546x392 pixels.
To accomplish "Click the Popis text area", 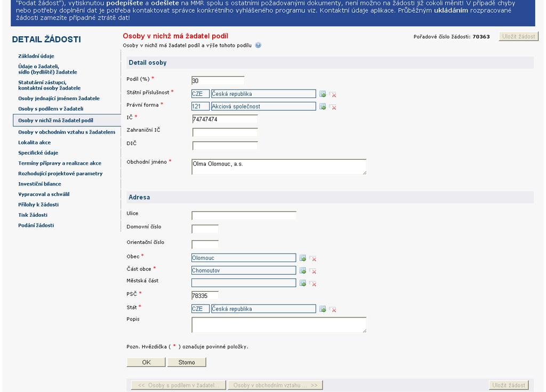I will click(x=279, y=325).
